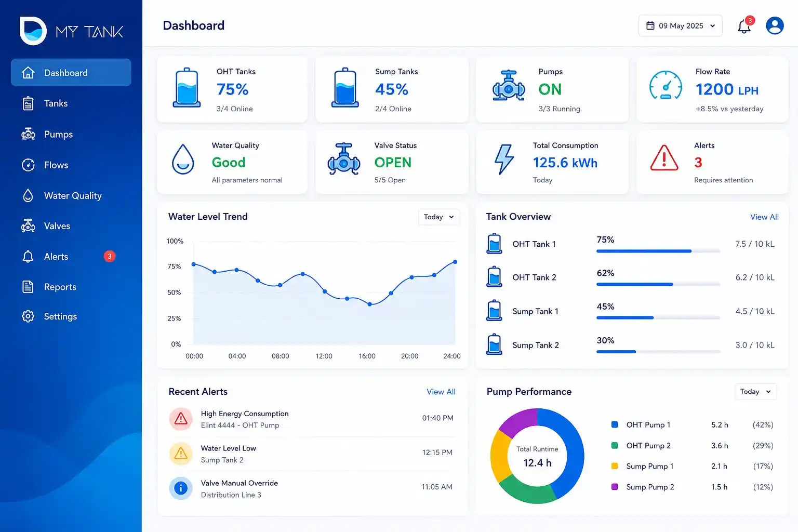
Task: Click the '3.0 / 10 kL' capacity text
Action: (755, 345)
